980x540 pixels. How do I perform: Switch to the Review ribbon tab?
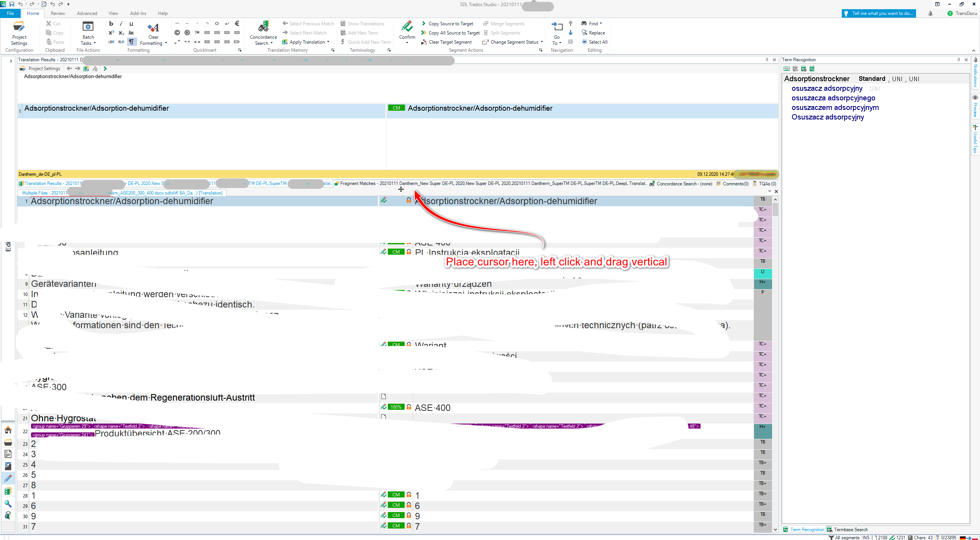point(58,13)
